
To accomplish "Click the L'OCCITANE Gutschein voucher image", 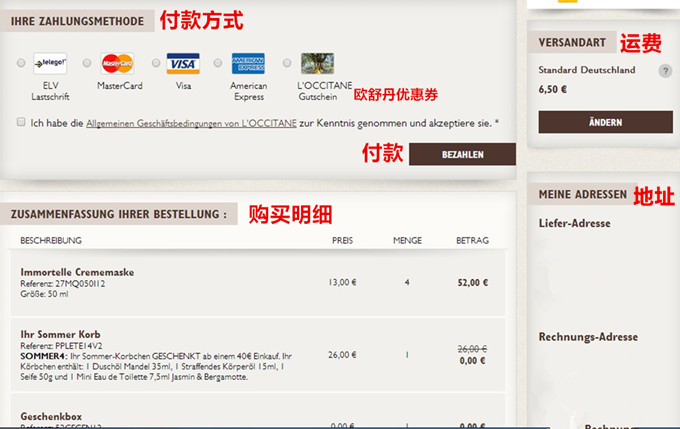I will pos(317,63).
